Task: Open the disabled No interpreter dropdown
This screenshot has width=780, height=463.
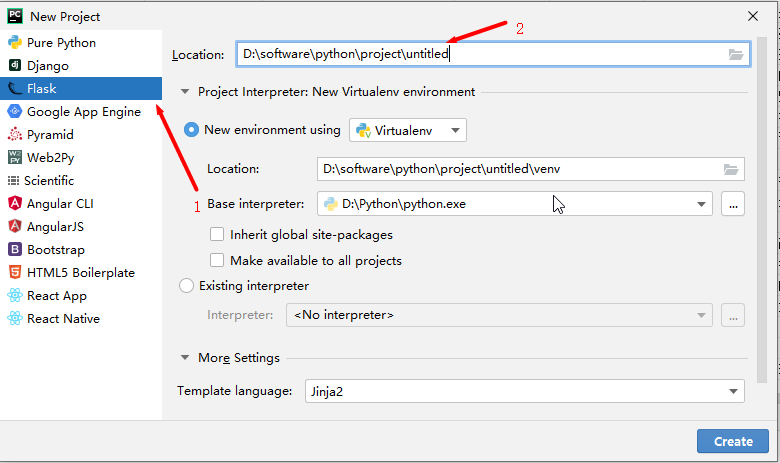Action: click(x=499, y=315)
